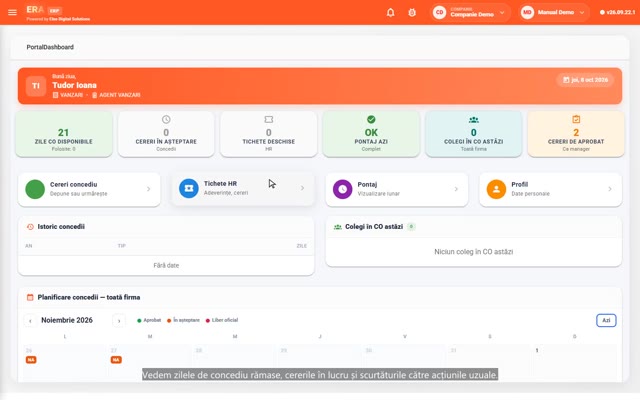Click the TIP column header
The height and width of the screenshot is (400, 640).
tap(122, 246)
